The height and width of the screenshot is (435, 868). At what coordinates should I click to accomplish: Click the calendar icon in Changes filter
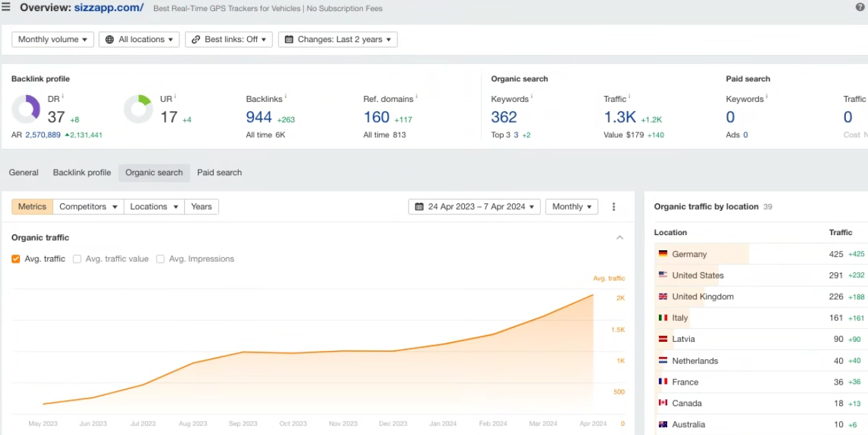tap(288, 39)
